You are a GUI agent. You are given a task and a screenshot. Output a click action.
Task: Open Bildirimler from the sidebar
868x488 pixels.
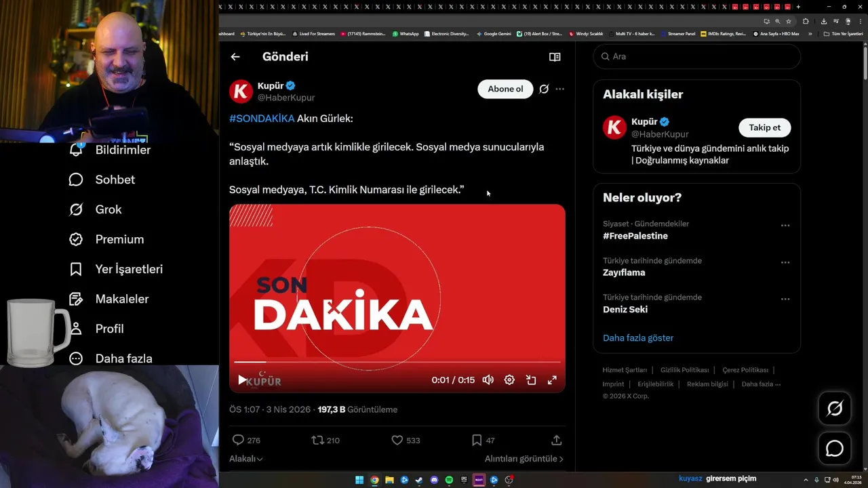click(x=110, y=150)
